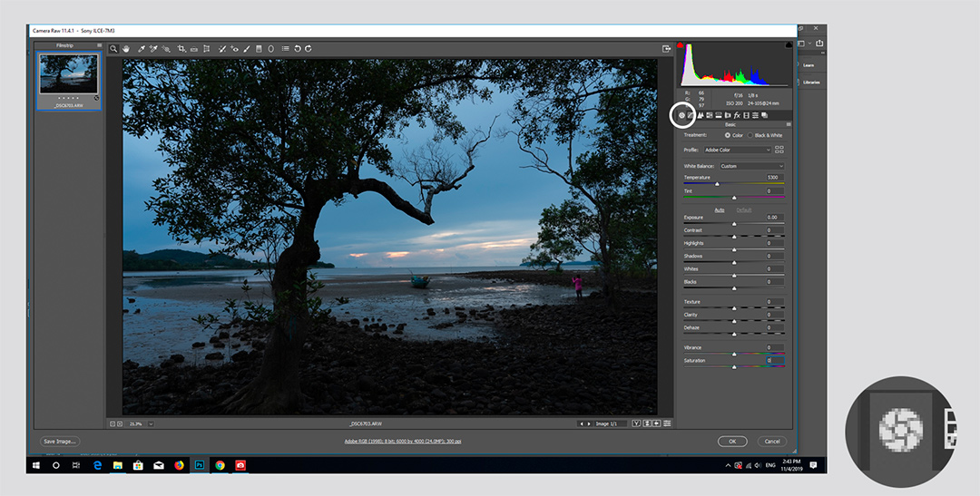Expand the White Balance Custom dropdown
Screen dimensions: 980x496
(x=751, y=166)
